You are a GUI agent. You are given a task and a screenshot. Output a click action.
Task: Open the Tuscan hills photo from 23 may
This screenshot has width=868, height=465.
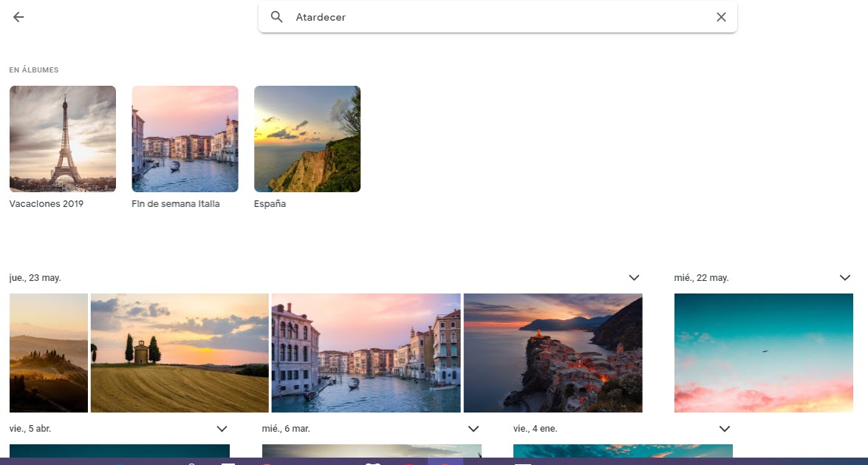tap(49, 353)
